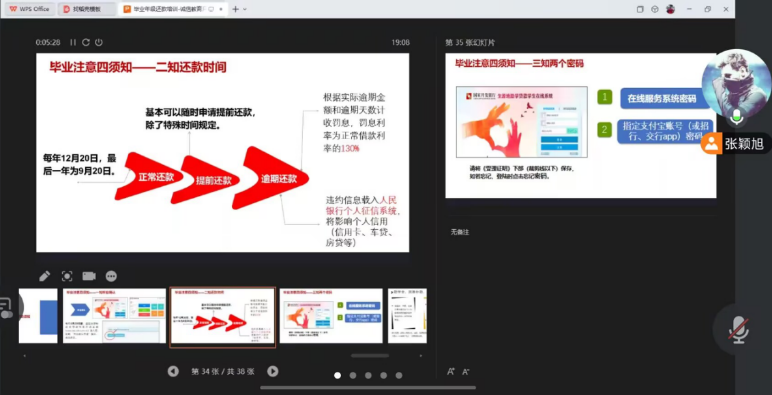Click the power icon to end the show
The width and height of the screenshot is (772, 395).
98,42
